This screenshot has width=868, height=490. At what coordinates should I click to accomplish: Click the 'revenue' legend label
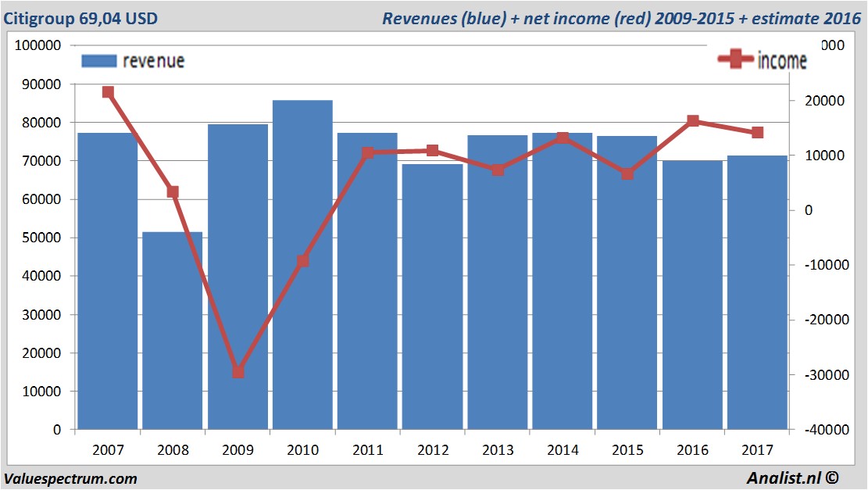pos(153,61)
